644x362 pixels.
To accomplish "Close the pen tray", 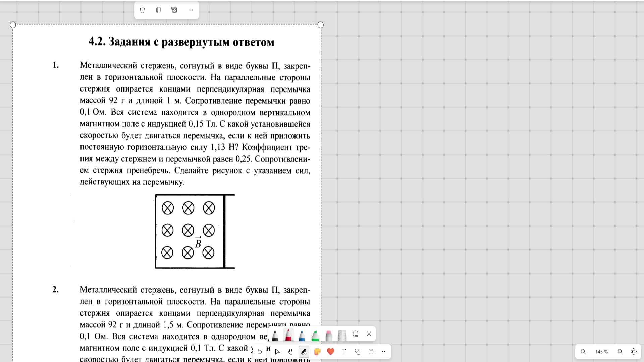I will click(x=369, y=334).
